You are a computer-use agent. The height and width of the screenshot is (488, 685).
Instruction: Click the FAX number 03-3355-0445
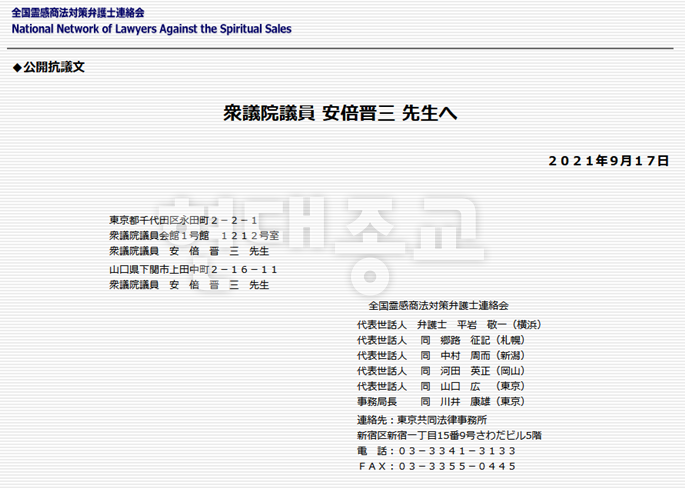[x=457, y=466]
